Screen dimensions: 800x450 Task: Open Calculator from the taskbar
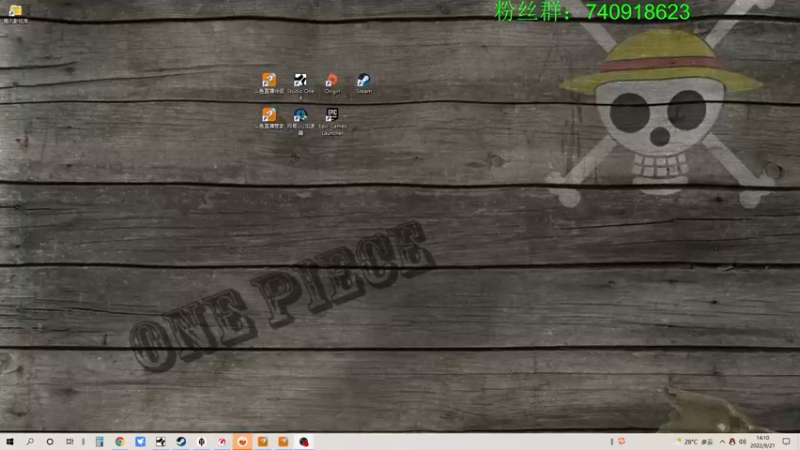99,441
